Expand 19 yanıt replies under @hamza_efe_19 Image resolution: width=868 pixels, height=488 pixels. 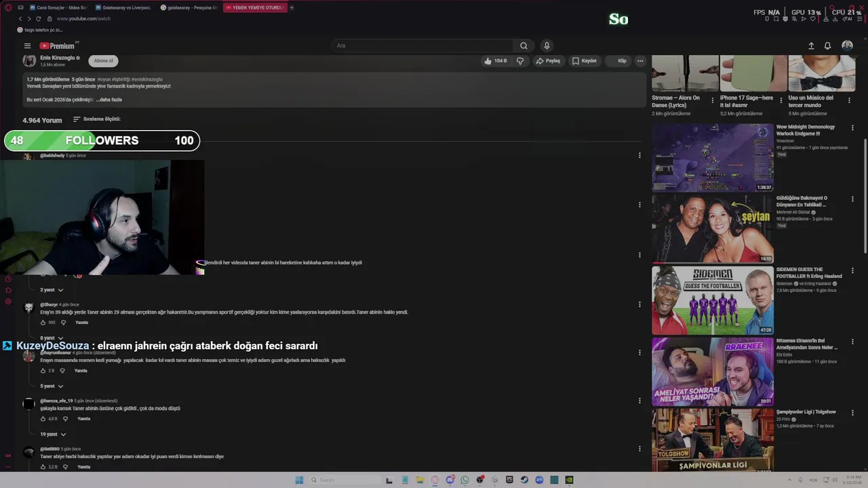click(x=53, y=434)
